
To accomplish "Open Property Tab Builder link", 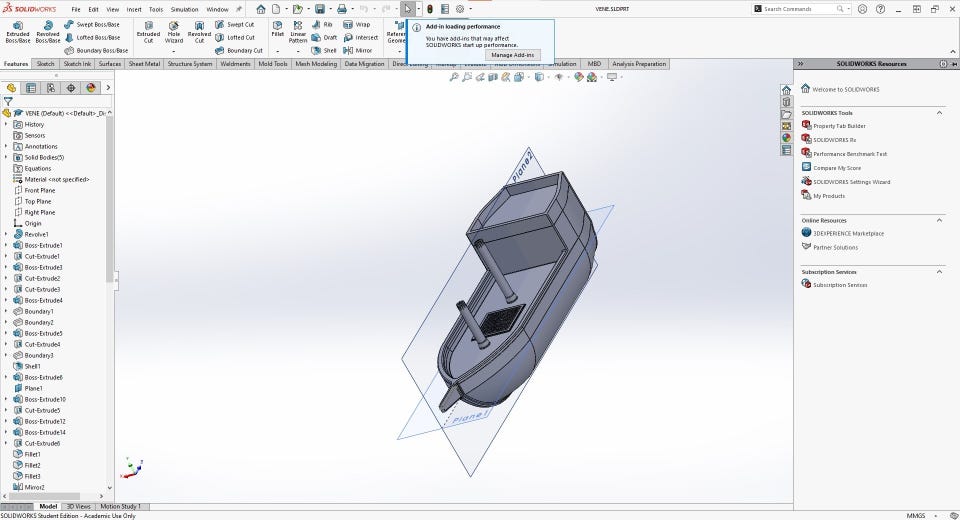I will click(x=839, y=126).
